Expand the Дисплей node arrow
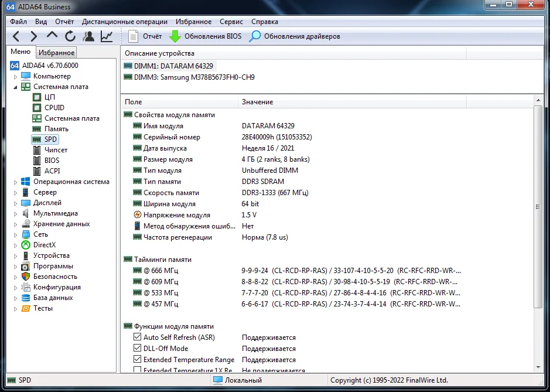Image resolution: width=550 pixels, height=392 pixels. (x=15, y=203)
